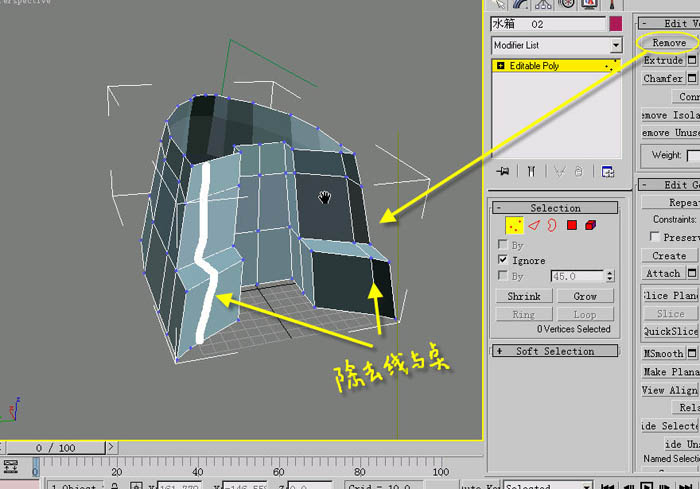Click the Create button
Image resolution: width=700 pixels, height=489 pixels.
669,255
